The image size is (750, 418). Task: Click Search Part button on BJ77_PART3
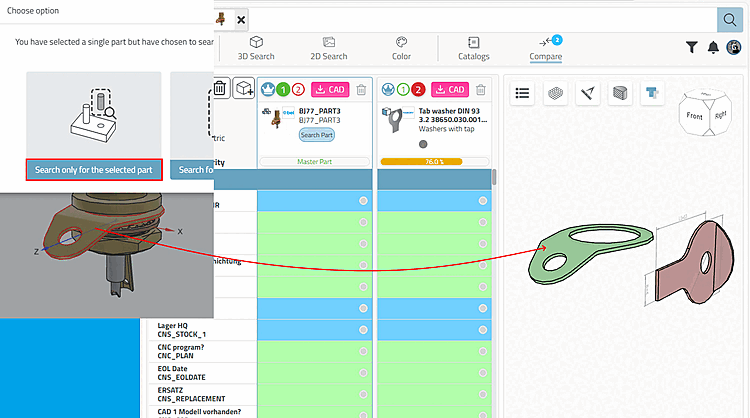click(317, 135)
